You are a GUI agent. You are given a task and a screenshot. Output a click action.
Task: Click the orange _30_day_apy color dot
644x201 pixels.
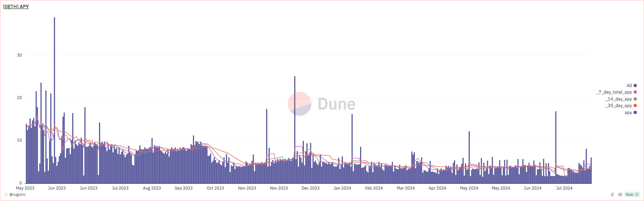coord(635,106)
